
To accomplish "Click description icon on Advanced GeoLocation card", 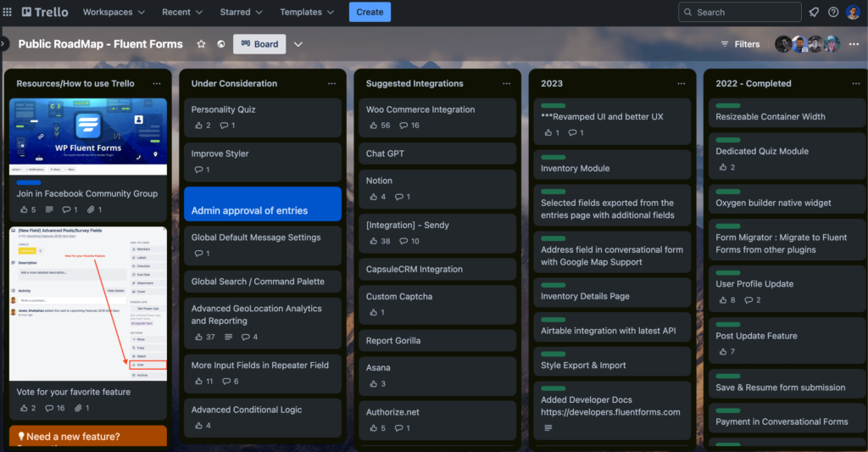I will coord(228,337).
